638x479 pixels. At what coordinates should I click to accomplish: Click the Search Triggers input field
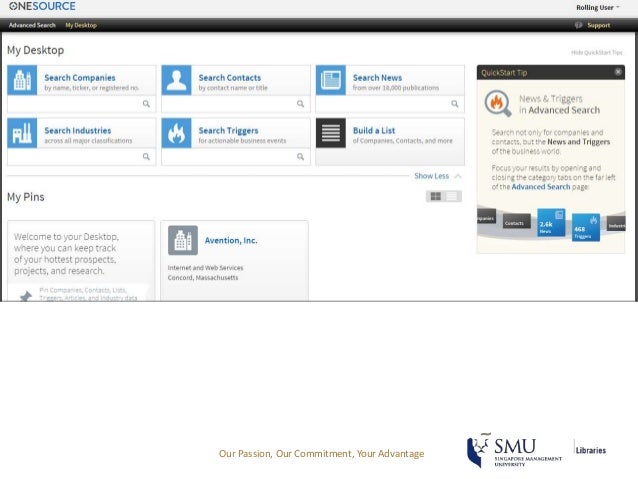[236, 157]
